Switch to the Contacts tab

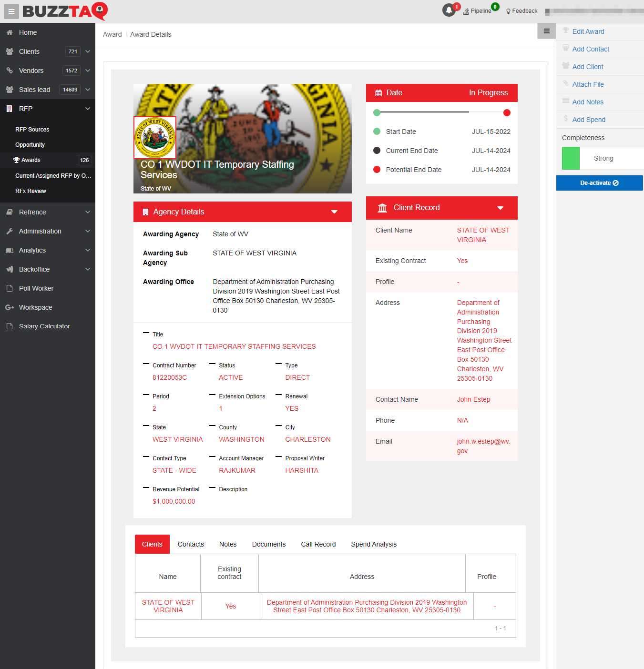(x=191, y=544)
